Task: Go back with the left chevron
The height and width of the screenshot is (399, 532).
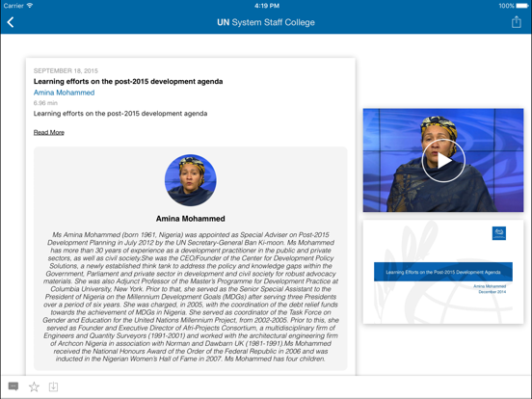Action: pos(11,22)
